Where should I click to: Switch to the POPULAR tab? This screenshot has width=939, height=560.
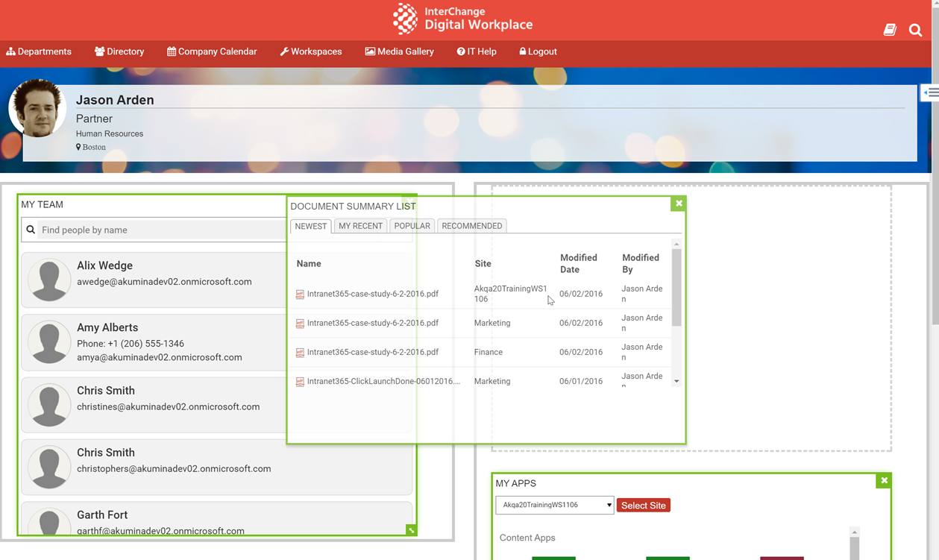click(412, 226)
